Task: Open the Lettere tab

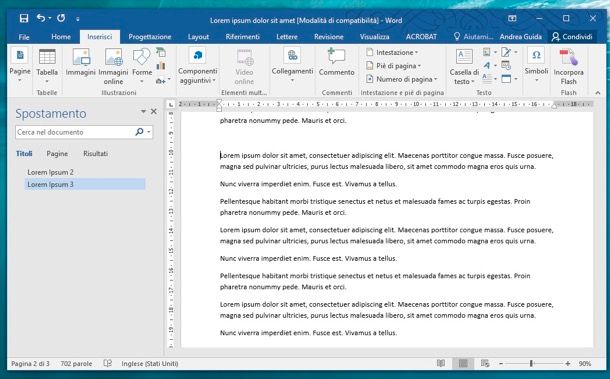Action: click(287, 37)
